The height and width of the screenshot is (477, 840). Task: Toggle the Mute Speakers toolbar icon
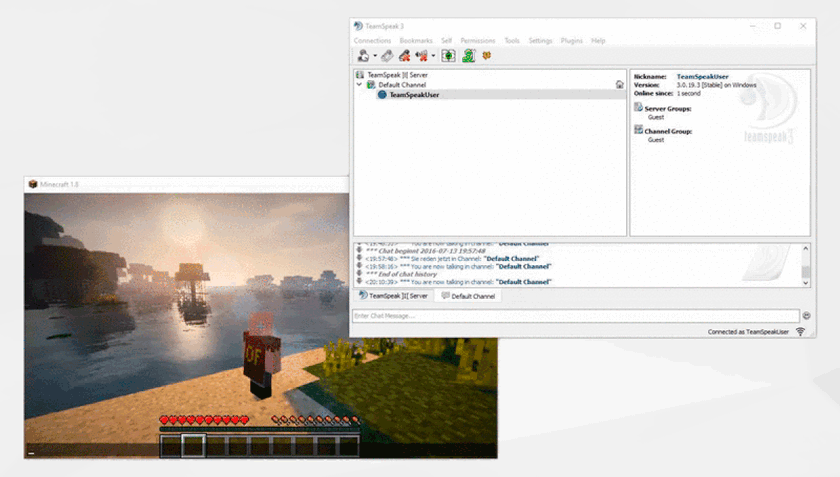(422, 55)
